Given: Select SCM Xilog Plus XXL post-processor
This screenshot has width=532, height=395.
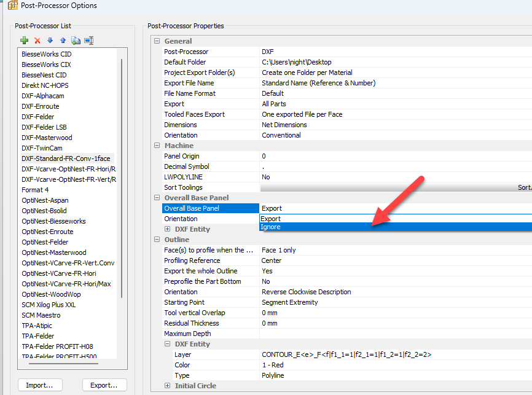Looking at the screenshot, I should [x=49, y=305].
